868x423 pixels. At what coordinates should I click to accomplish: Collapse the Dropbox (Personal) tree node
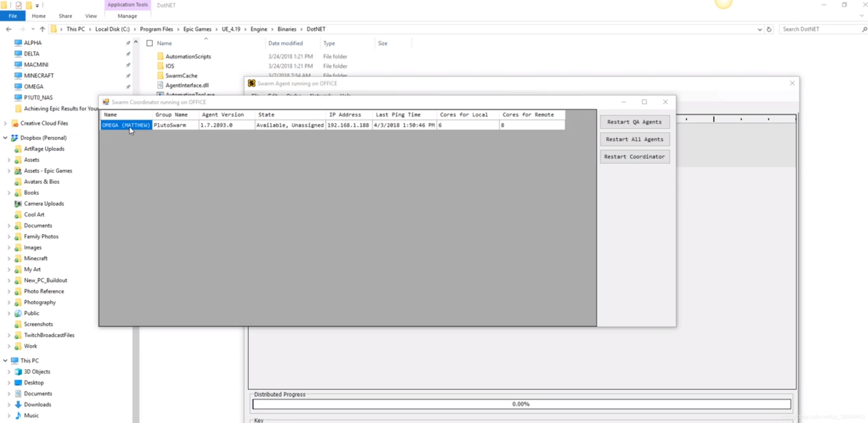(x=5, y=138)
